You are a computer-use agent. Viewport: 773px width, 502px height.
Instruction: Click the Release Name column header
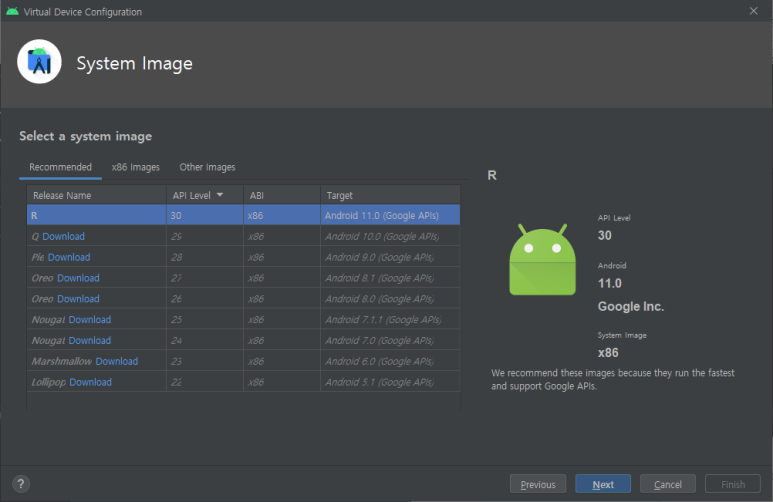pyautogui.click(x=97, y=195)
